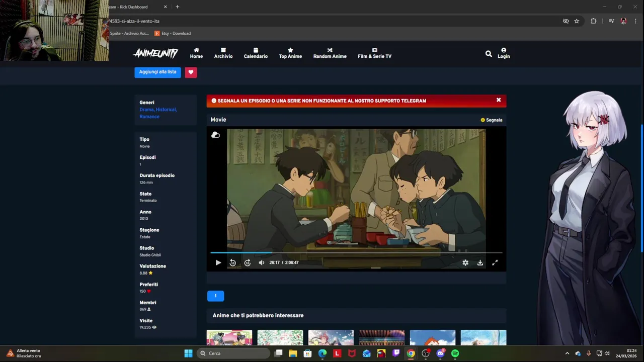Bookmark this page with the star icon

[577, 21]
